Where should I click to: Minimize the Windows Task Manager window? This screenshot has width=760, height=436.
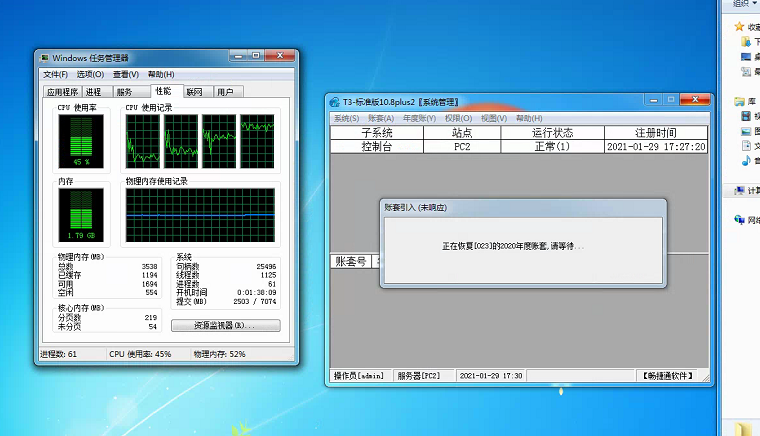coord(238,56)
